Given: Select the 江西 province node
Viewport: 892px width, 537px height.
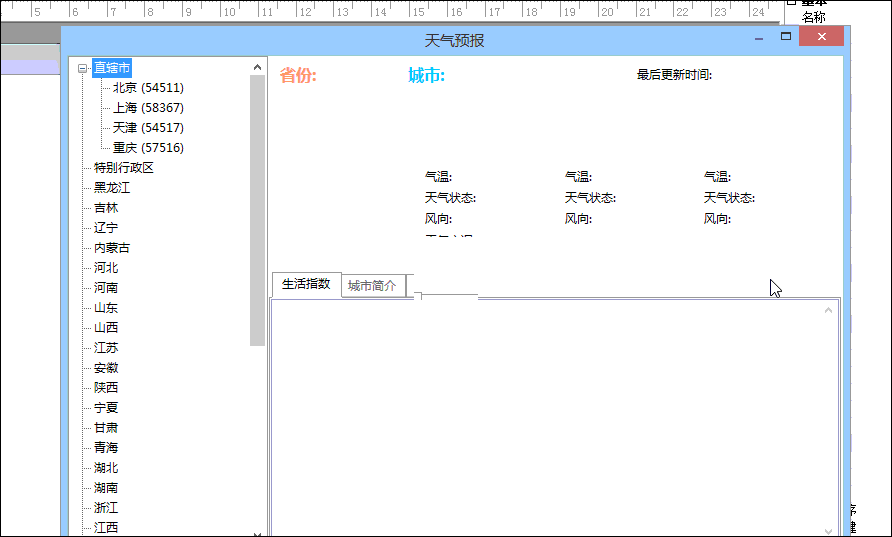Looking at the screenshot, I should (x=106, y=528).
